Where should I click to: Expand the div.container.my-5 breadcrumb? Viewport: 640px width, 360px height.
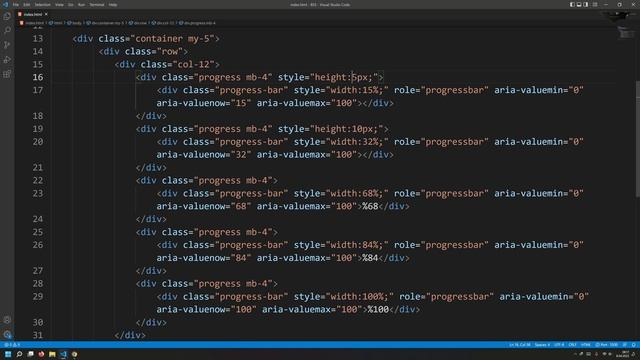[x=105, y=23]
